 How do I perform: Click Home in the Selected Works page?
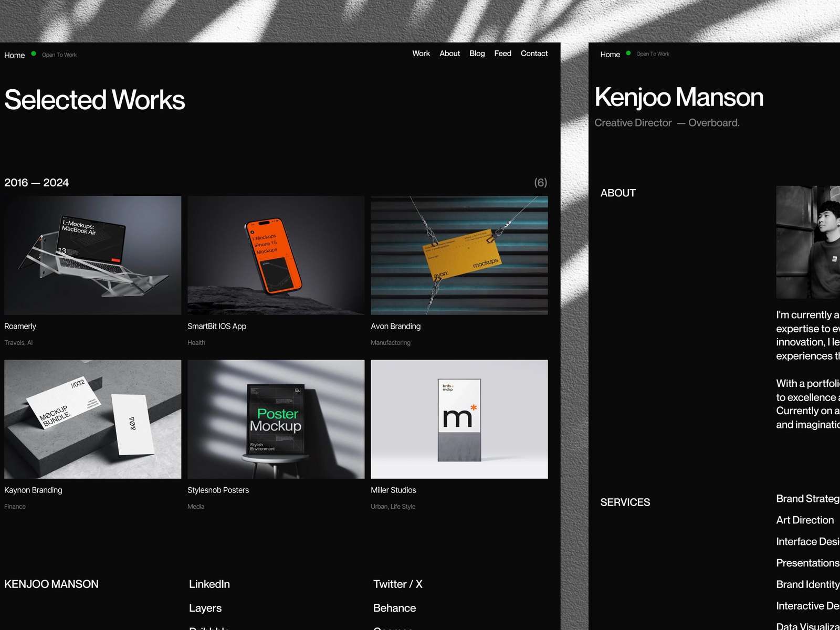pos(15,55)
